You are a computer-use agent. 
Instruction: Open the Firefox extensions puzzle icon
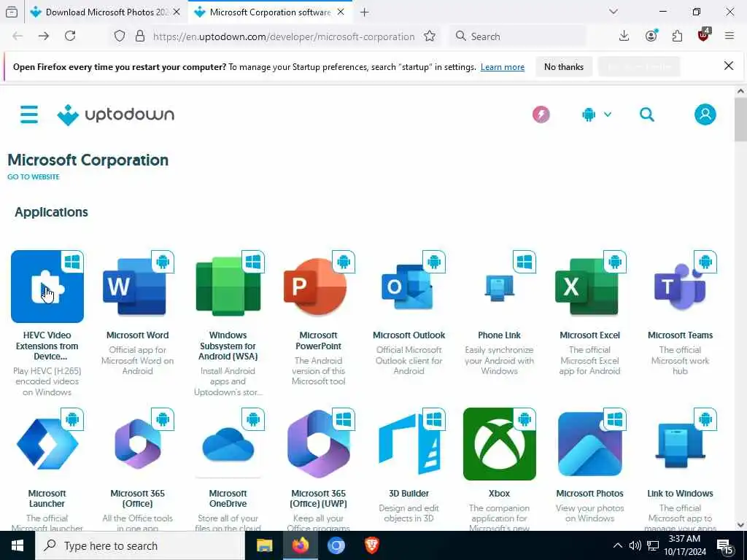[x=677, y=36]
